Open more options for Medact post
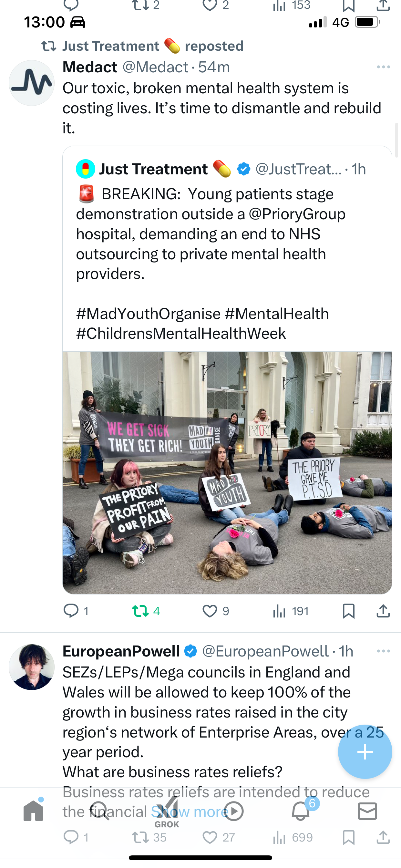 click(x=384, y=67)
